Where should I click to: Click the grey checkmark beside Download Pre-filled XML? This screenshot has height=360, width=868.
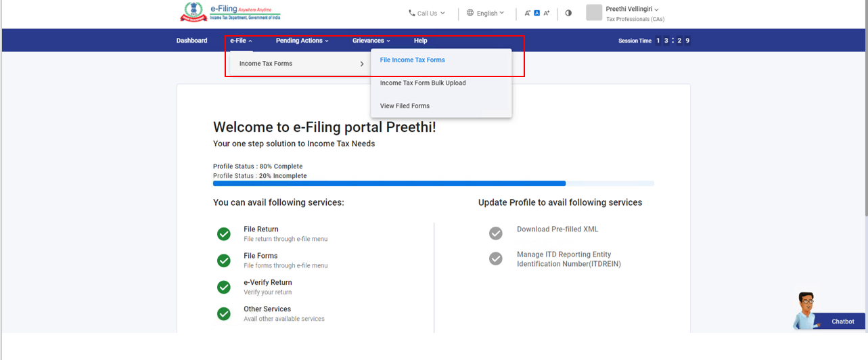pyautogui.click(x=496, y=233)
